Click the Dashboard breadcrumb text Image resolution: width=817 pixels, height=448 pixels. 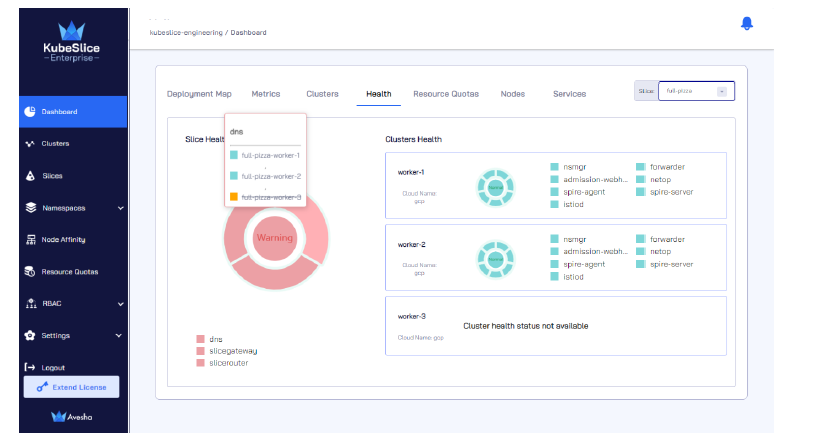pos(249,32)
